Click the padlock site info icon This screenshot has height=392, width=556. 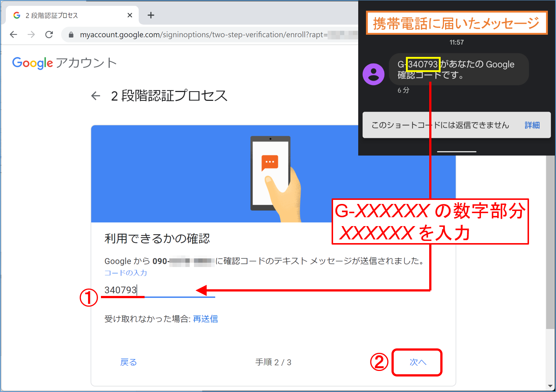[71, 35]
